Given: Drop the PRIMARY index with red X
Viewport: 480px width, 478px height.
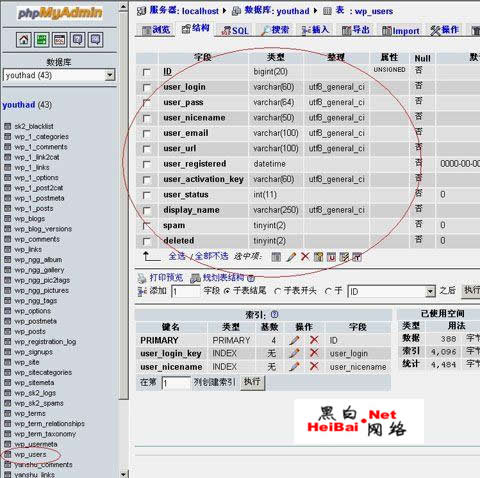Looking at the screenshot, I should point(314,340).
